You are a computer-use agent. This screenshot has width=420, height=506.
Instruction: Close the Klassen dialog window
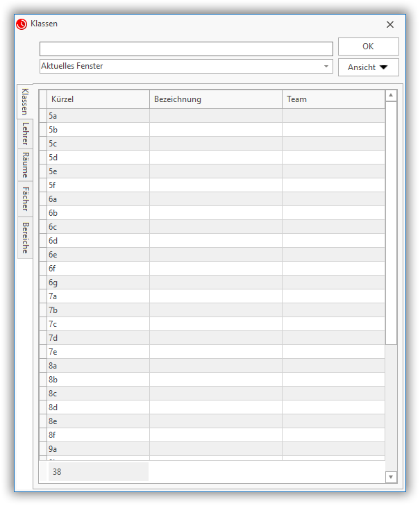tap(389, 24)
